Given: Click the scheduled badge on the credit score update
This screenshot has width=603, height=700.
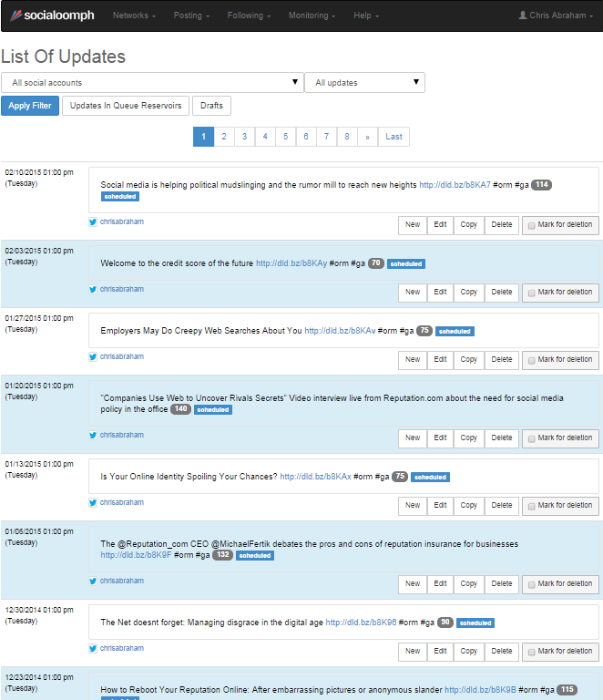Looking at the screenshot, I should [x=406, y=264].
